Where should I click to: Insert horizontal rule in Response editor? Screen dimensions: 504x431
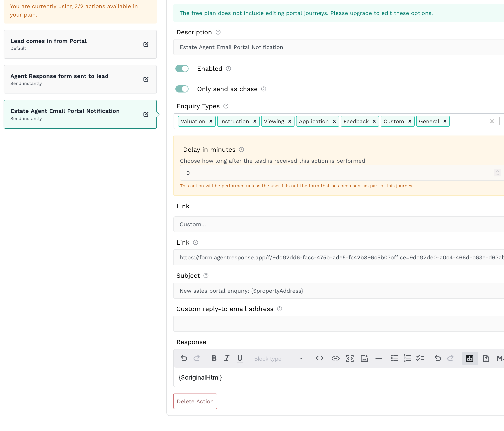pyautogui.click(x=378, y=358)
